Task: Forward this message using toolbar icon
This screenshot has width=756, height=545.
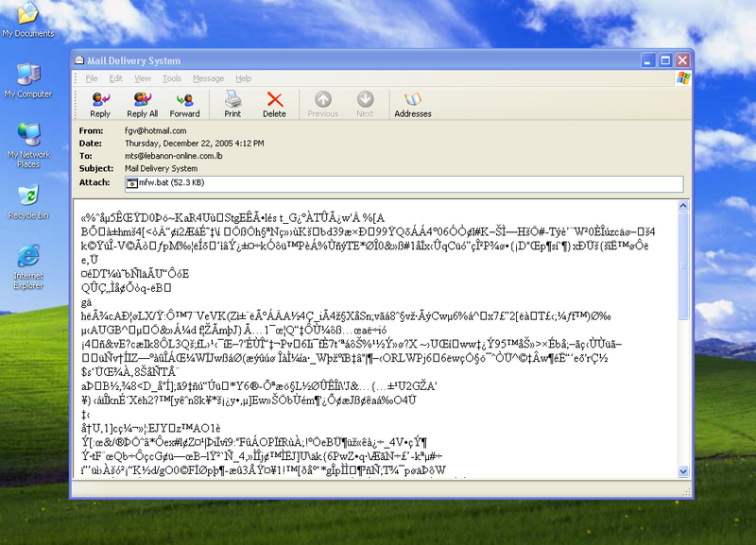Action: click(x=184, y=100)
